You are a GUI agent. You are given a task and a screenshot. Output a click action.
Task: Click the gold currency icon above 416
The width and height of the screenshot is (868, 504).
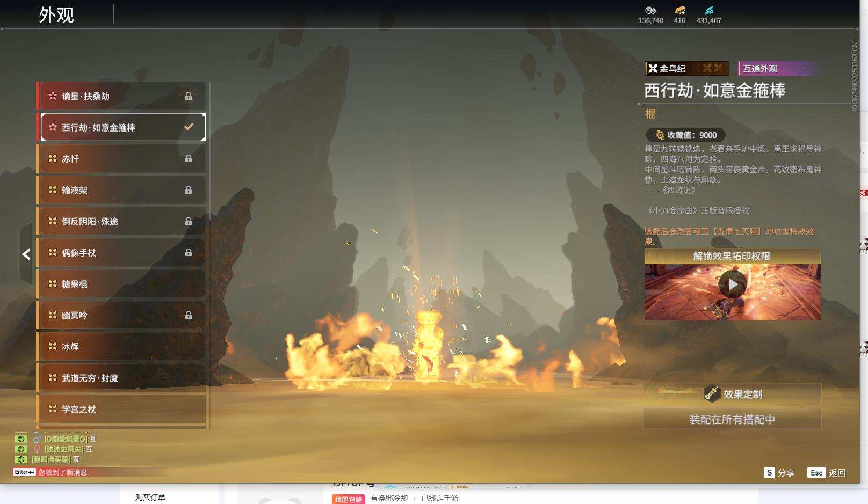coord(679,10)
